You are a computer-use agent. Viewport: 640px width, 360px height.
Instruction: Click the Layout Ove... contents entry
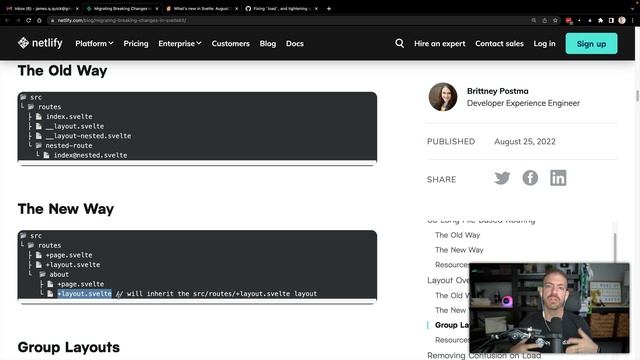[448, 280]
